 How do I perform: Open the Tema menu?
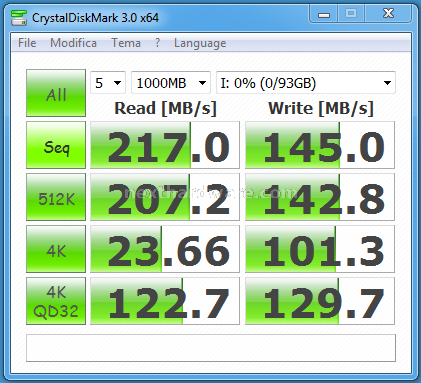pyautogui.click(x=126, y=43)
